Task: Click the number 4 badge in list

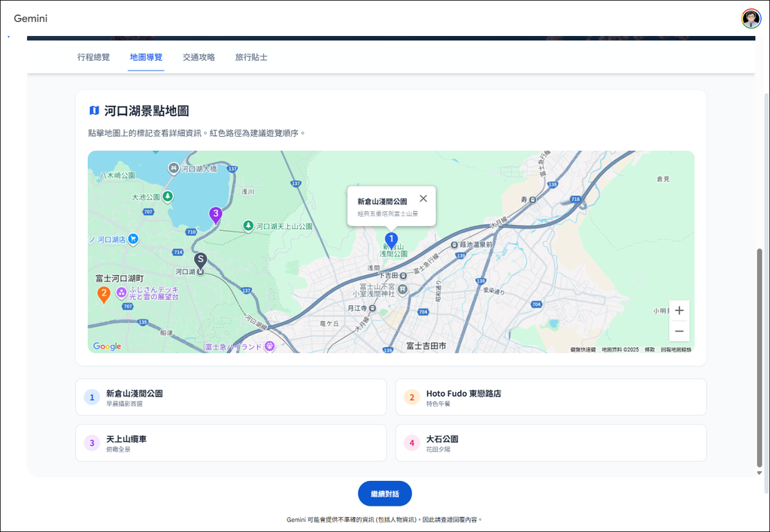Action: [x=411, y=443]
